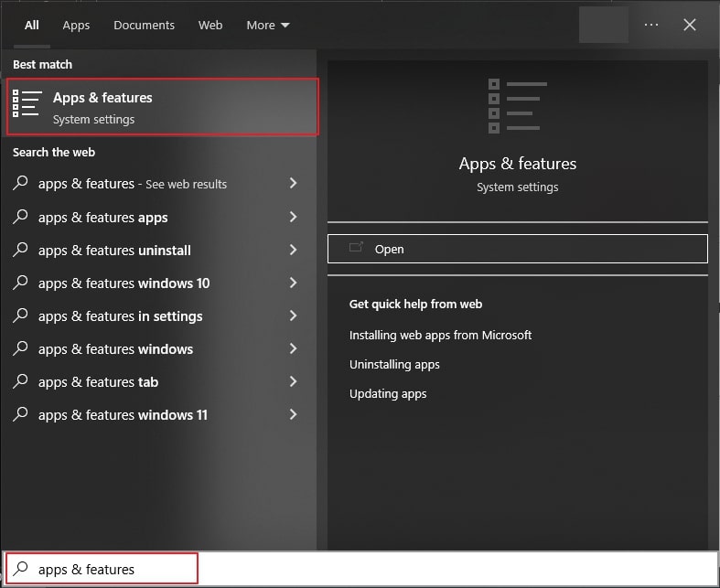Open the 'Updating apps' help link
The height and width of the screenshot is (588, 720).
[388, 394]
